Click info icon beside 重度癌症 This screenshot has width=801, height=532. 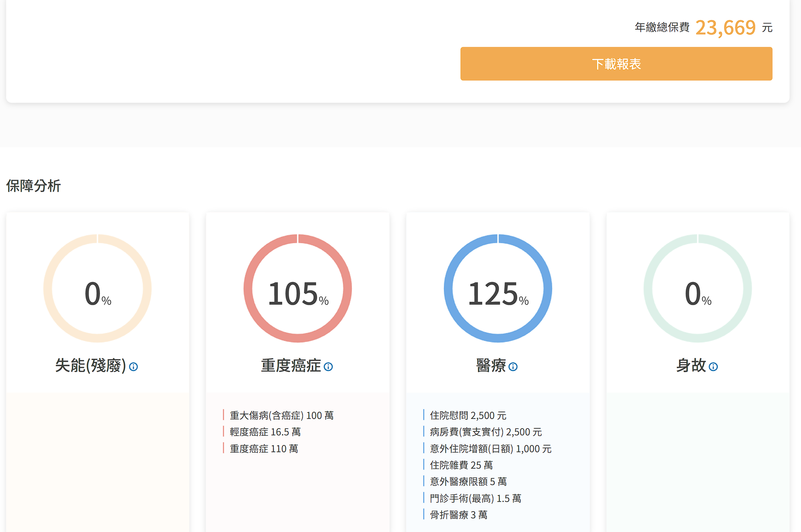pyautogui.click(x=328, y=367)
